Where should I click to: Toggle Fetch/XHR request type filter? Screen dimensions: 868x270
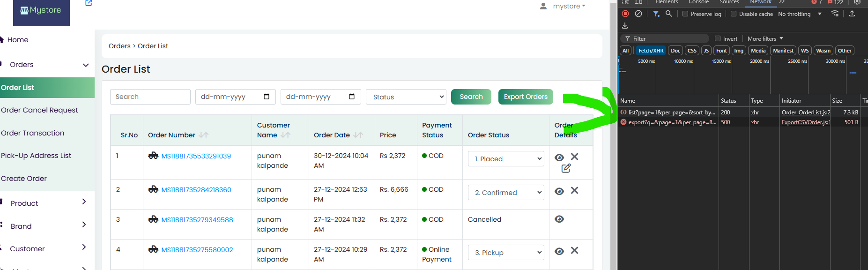click(651, 51)
